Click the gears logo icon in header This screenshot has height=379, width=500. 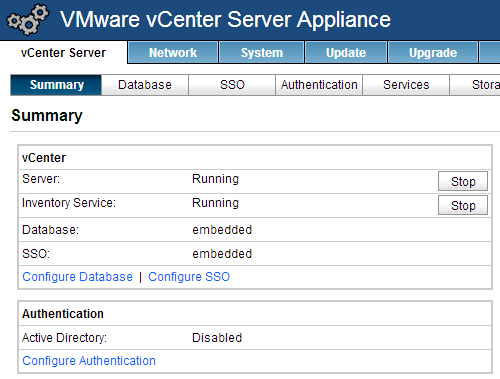point(28,19)
